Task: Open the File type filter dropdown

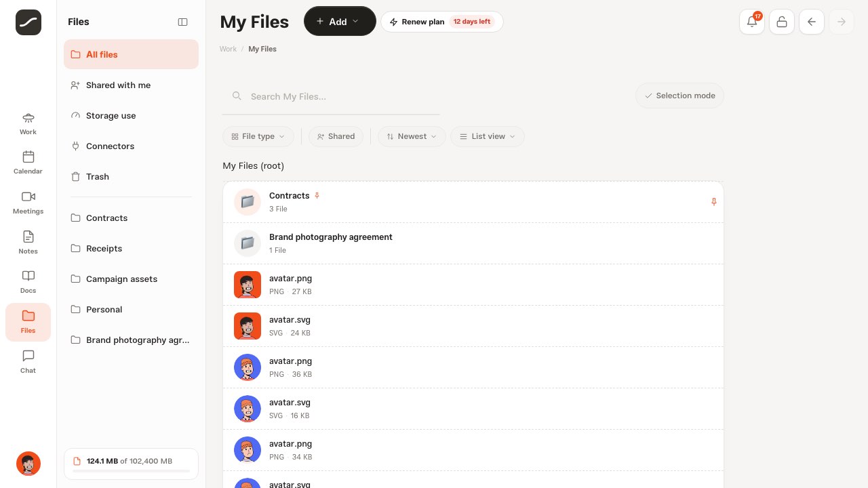Action: pyautogui.click(x=258, y=136)
